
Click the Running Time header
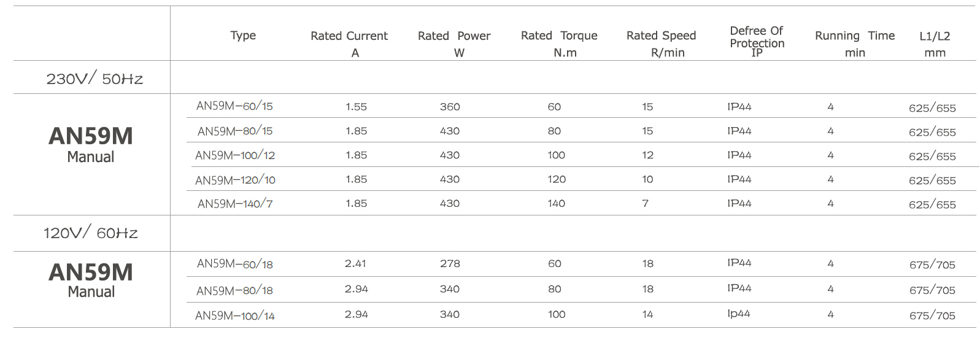tap(855, 44)
